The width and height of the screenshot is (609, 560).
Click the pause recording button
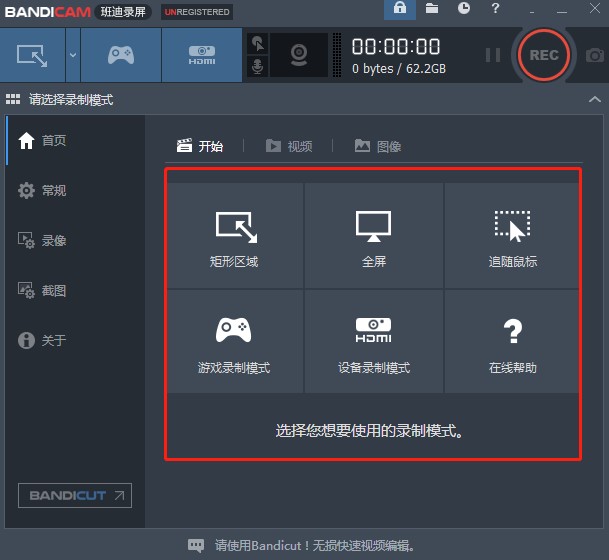click(x=493, y=55)
